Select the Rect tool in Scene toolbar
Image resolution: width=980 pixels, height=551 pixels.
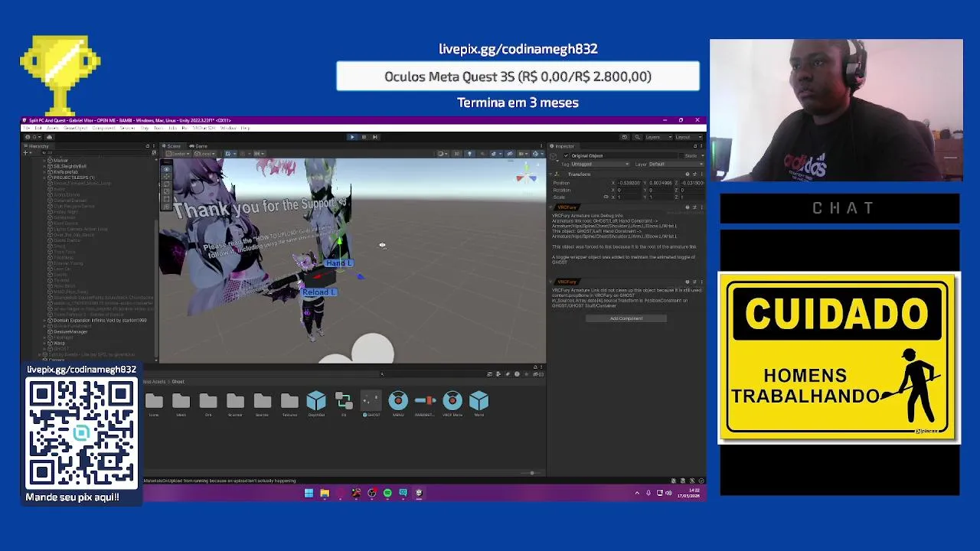coord(166,199)
